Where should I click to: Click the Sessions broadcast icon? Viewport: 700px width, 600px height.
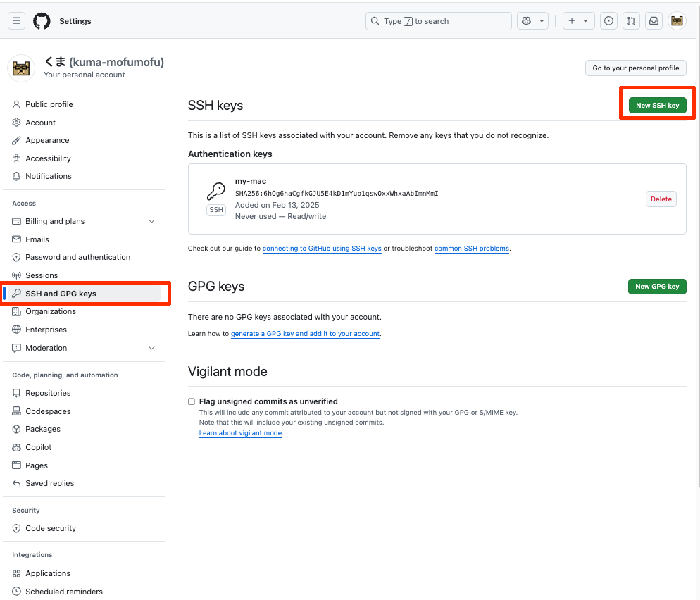pos(16,275)
